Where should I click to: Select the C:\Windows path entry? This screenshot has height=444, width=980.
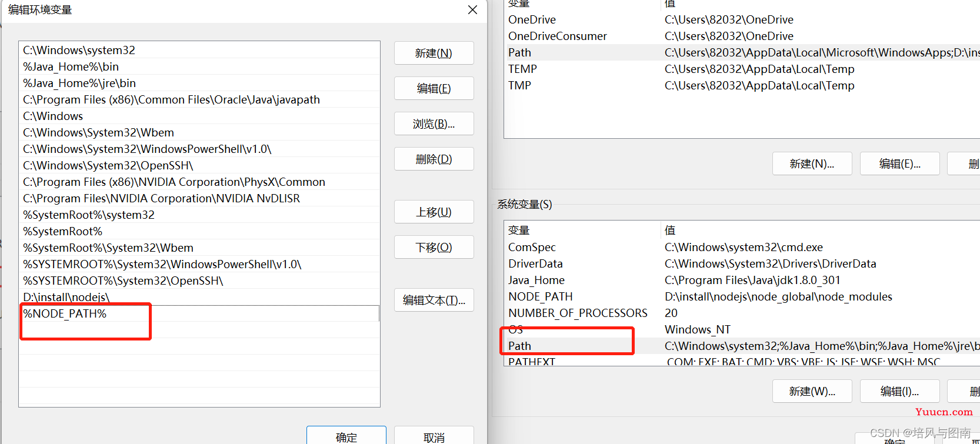[x=199, y=116]
